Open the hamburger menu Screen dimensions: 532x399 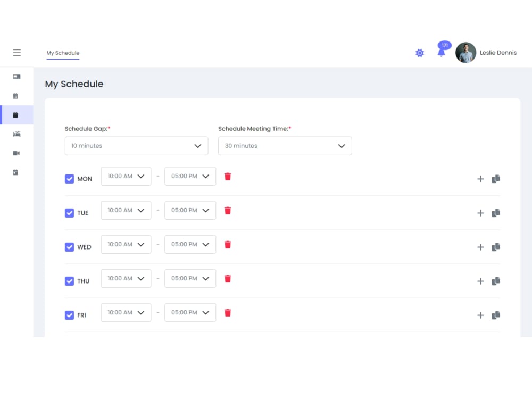[x=16, y=53]
